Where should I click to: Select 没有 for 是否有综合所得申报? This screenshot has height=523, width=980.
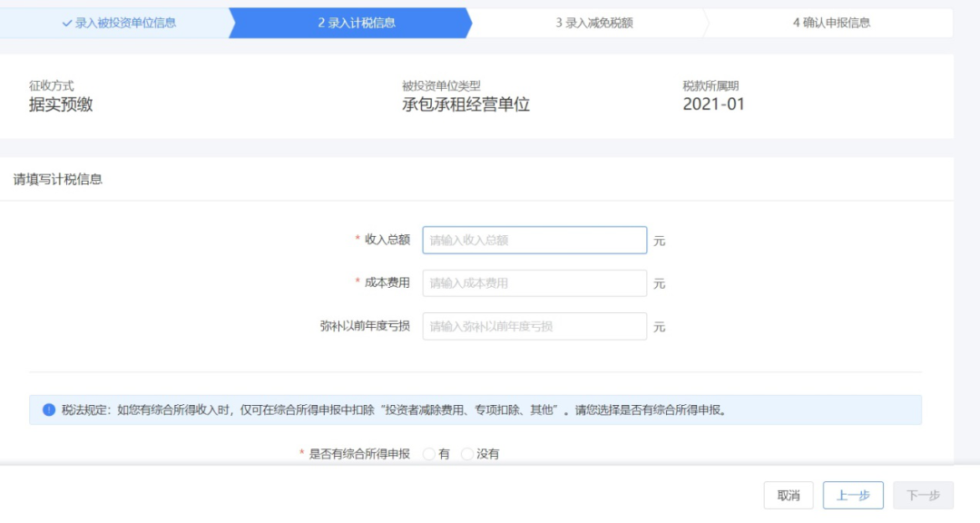click(x=467, y=454)
